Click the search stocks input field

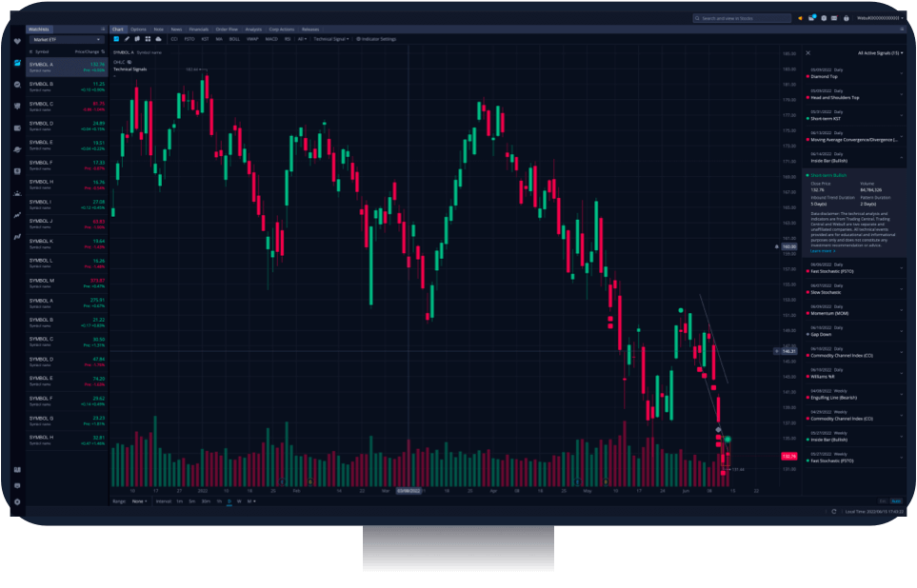[743, 17]
